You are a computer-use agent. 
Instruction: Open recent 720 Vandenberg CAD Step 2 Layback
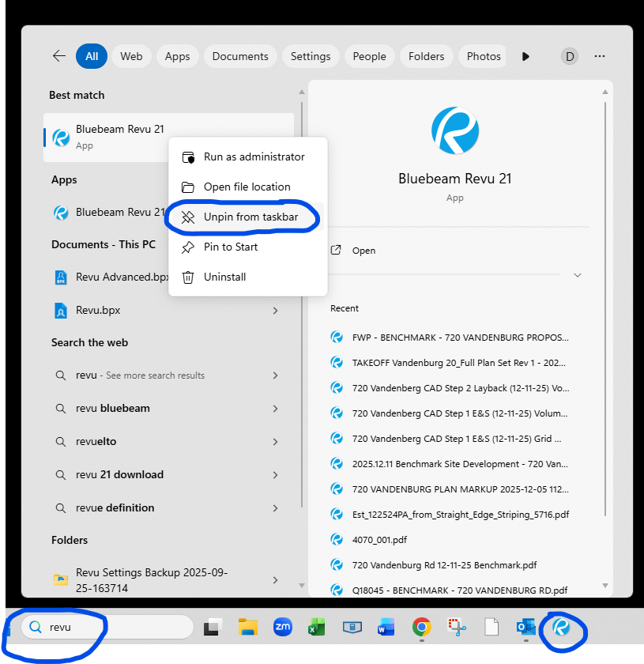pyautogui.click(x=450, y=388)
